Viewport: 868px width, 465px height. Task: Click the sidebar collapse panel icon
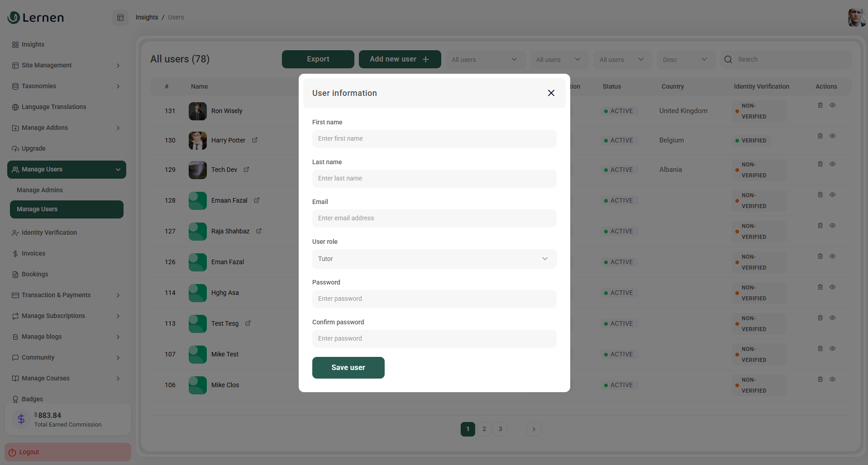tap(120, 18)
